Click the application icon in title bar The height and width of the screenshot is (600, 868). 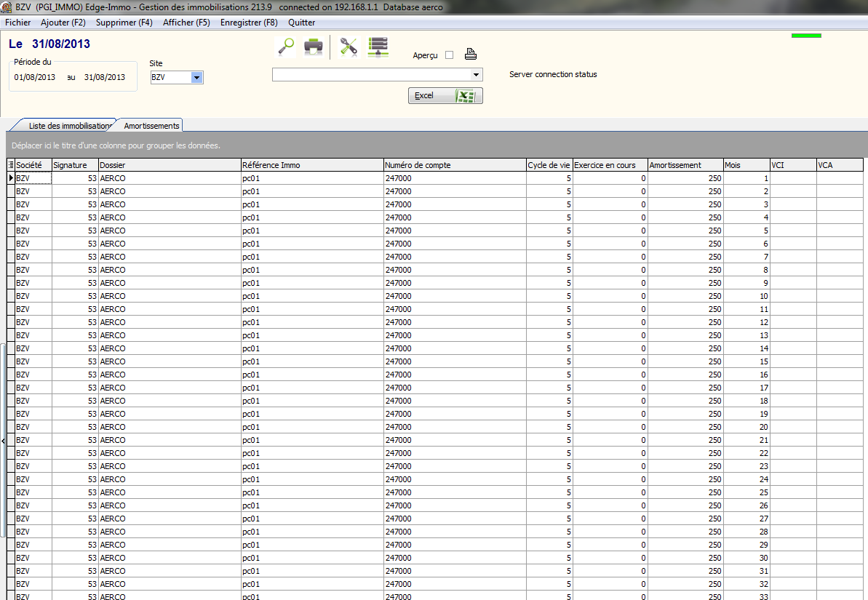pos(7,7)
